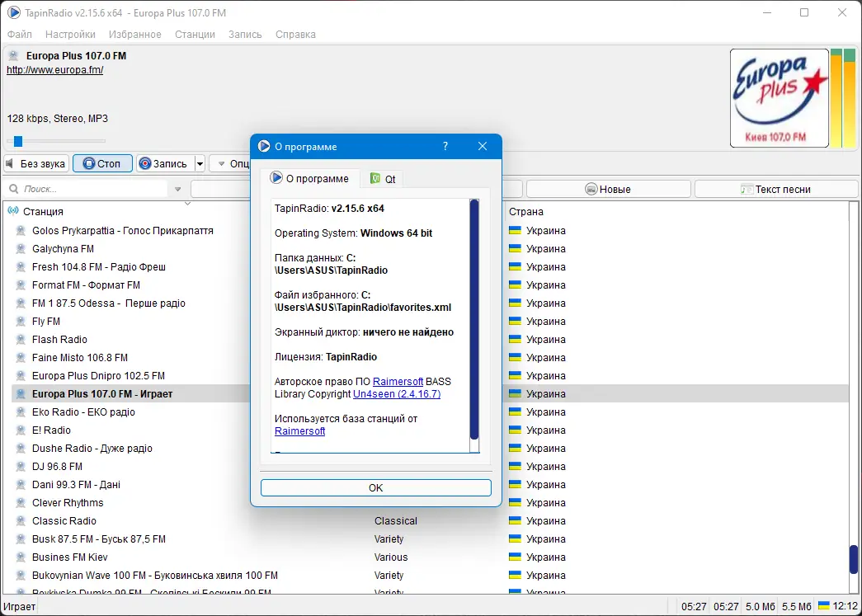862x616 pixels.
Task: Click the station icon next to Classic Radio
Action: (20, 520)
